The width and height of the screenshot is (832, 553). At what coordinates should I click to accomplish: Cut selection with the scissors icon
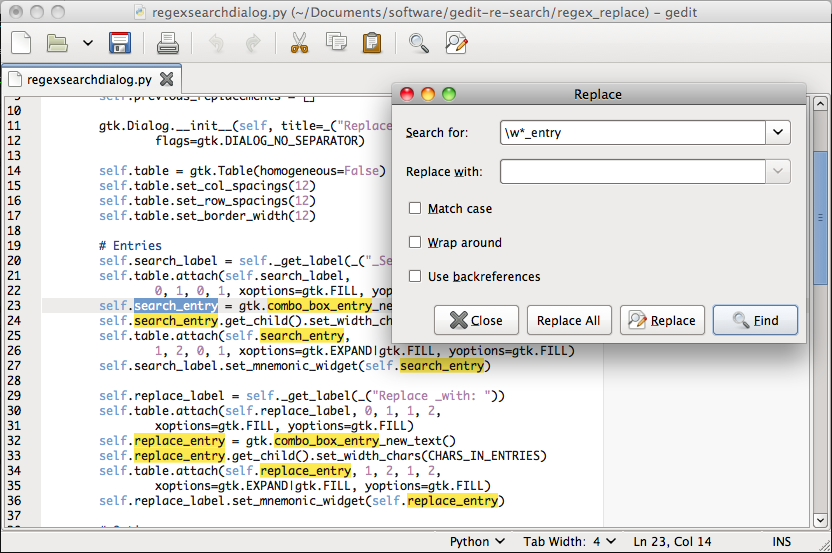click(299, 43)
